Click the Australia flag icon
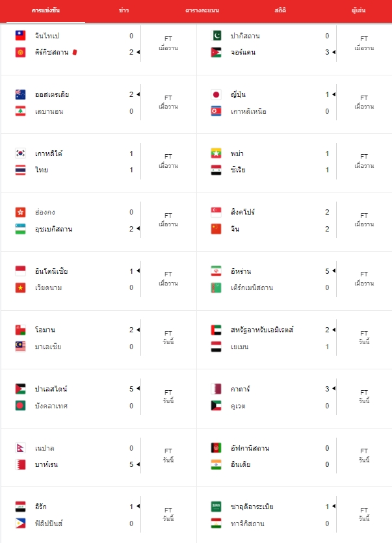392x543 pixels. pos(20,94)
